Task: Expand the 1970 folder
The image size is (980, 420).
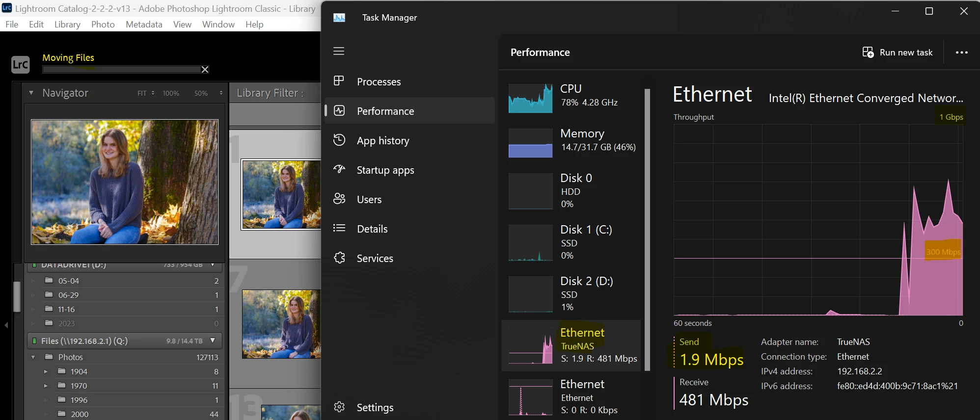Action: pos(46,386)
